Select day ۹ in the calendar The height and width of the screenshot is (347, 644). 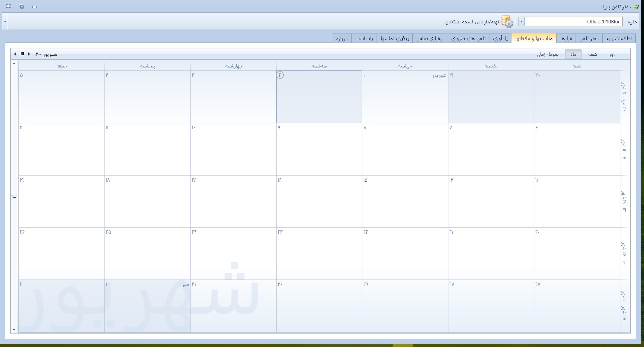[x=319, y=149]
